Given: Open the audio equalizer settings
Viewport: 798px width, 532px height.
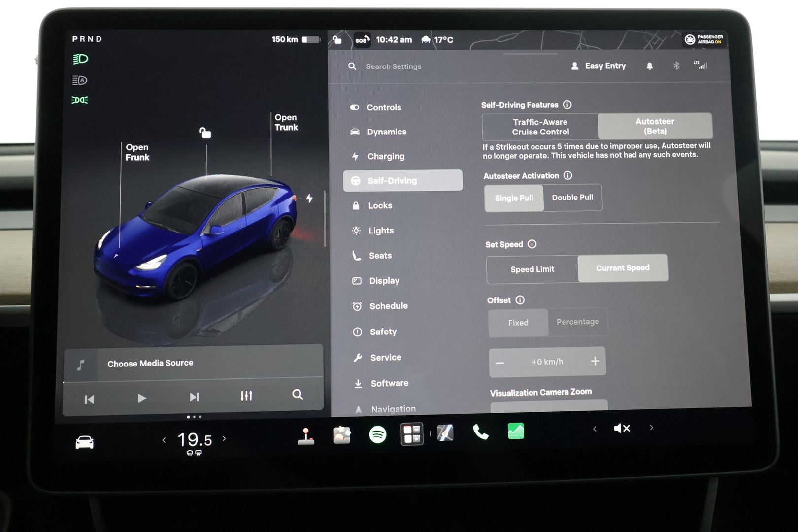Looking at the screenshot, I should (246, 396).
